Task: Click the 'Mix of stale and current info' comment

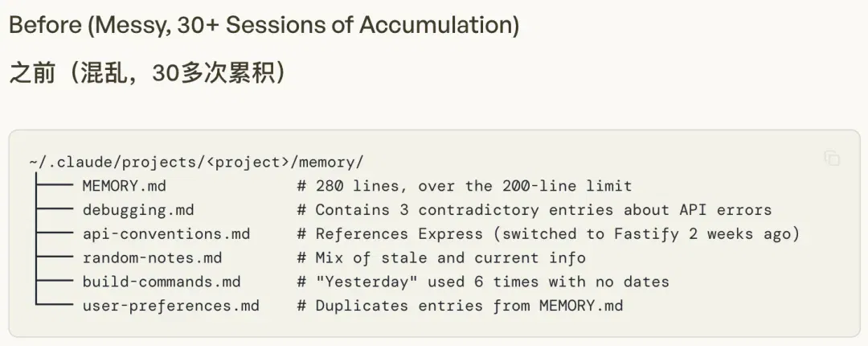Action: (x=440, y=257)
